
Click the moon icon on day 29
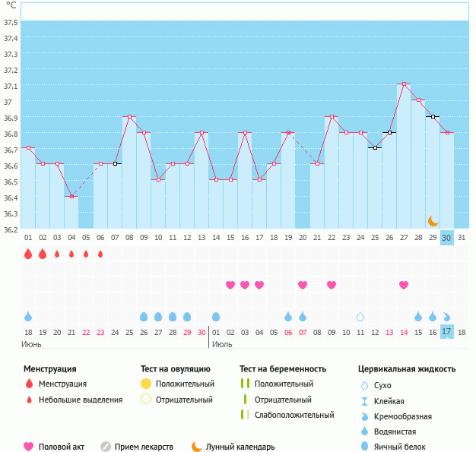pos(433,221)
